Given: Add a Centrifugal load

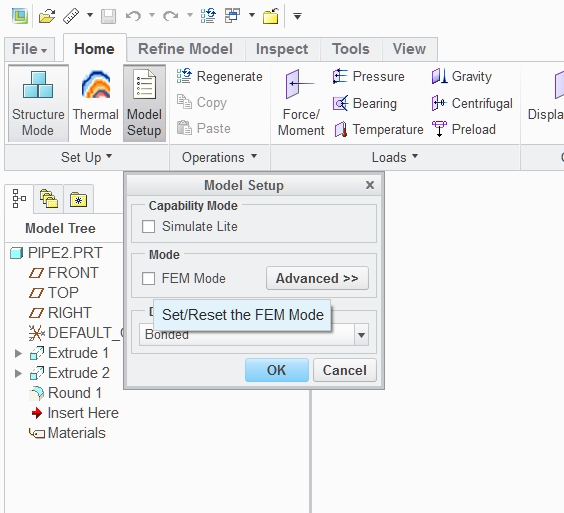Looking at the screenshot, I should (472, 103).
